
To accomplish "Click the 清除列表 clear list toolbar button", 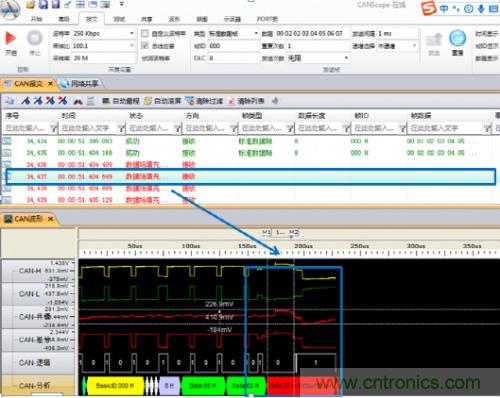I will 246,101.
